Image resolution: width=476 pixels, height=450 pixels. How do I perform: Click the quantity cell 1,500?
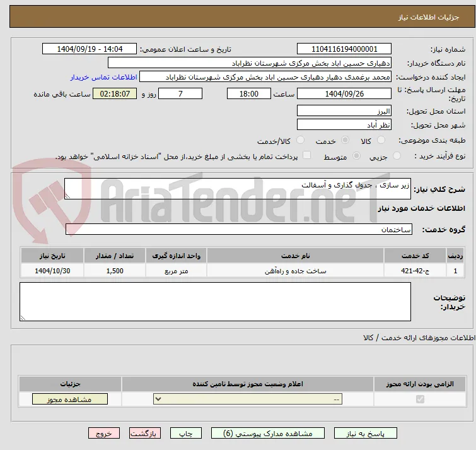point(115,271)
